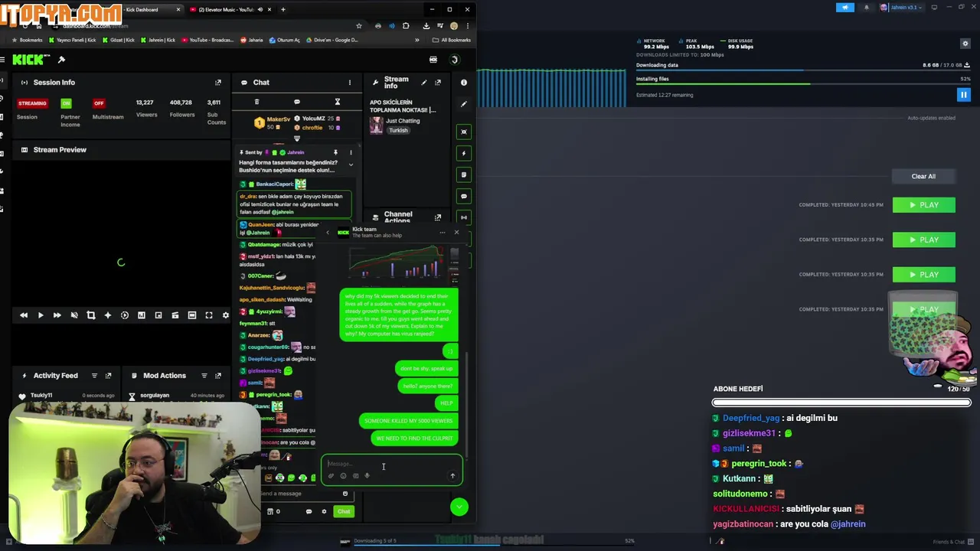Click the lightning bolt icon in the right sidebar
This screenshot has width=980, height=551.
463,153
